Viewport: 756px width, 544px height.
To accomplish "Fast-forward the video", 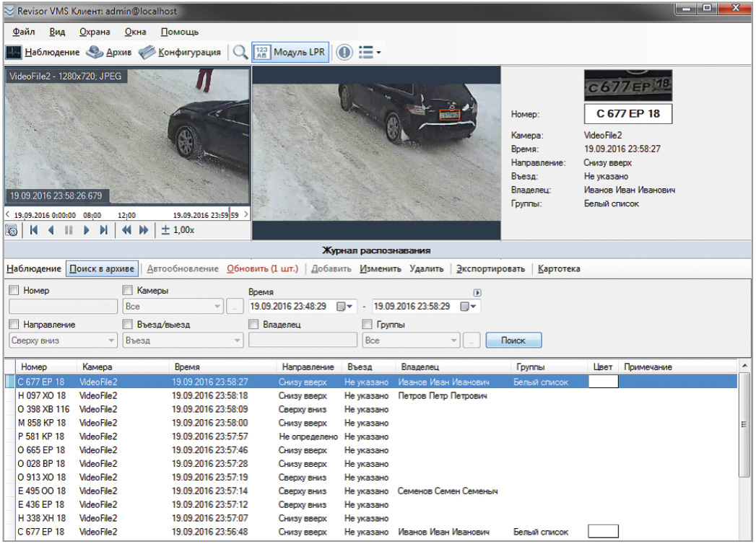I will [x=144, y=230].
